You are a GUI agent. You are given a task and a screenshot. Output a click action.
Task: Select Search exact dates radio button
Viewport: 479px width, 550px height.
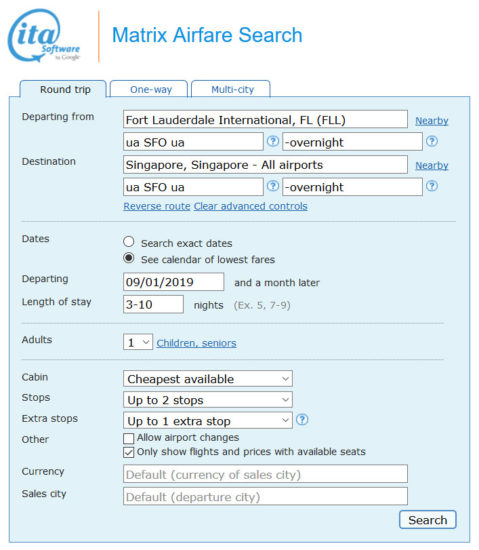click(129, 241)
